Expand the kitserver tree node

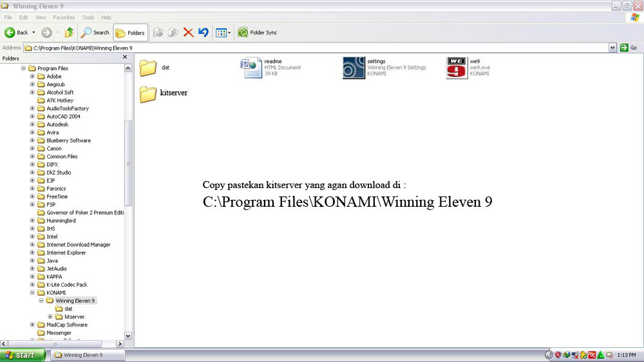pos(50,316)
